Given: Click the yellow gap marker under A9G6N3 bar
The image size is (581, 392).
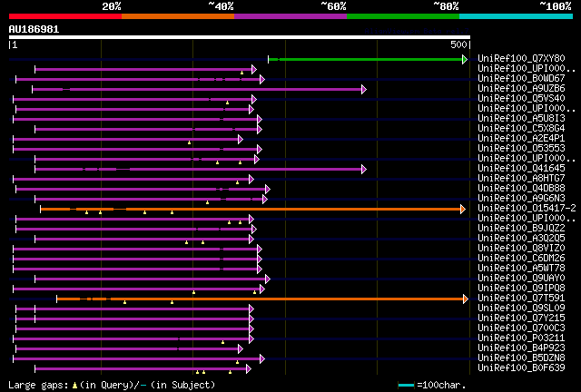Looking at the screenshot, I should (x=208, y=202).
